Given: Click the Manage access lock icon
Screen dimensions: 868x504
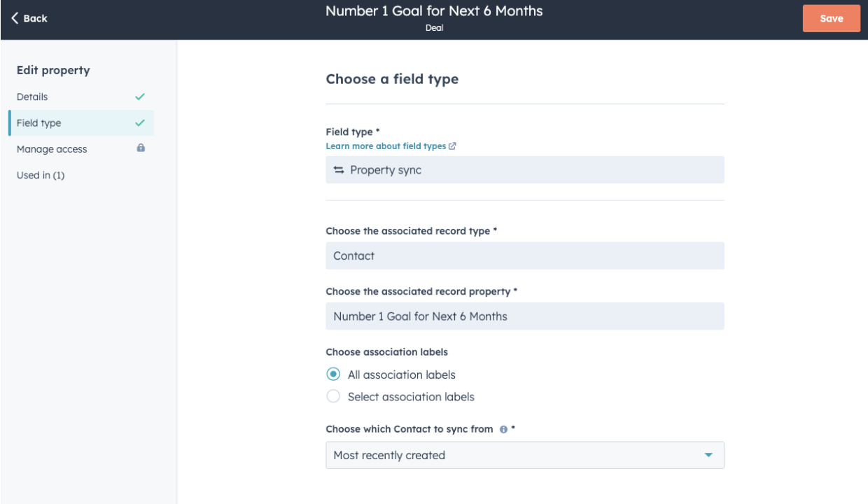Looking at the screenshot, I should tap(141, 148).
